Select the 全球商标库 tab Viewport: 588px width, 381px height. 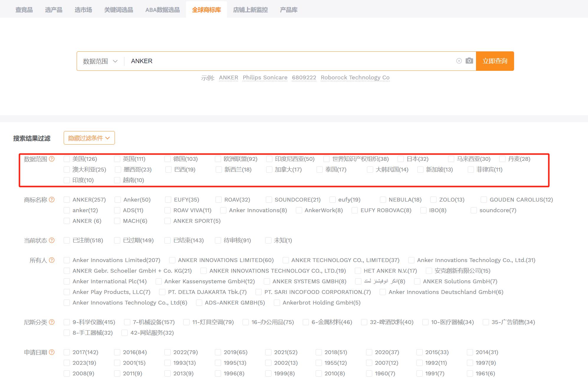point(206,10)
